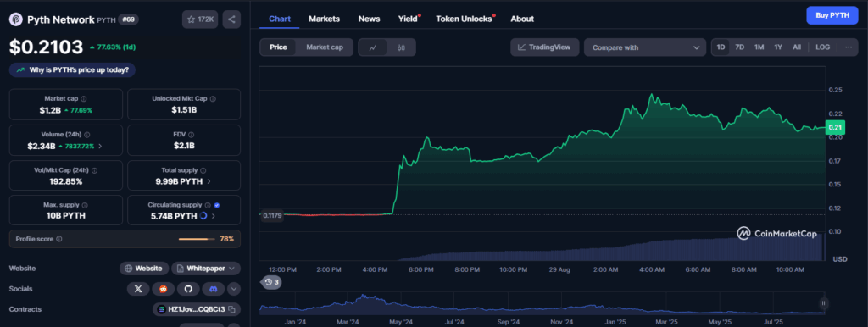The height and width of the screenshot is (327, 868).
Task: Click the chart events marker badge showing 3
Action: pyautogui.click(x=270, y=282)
